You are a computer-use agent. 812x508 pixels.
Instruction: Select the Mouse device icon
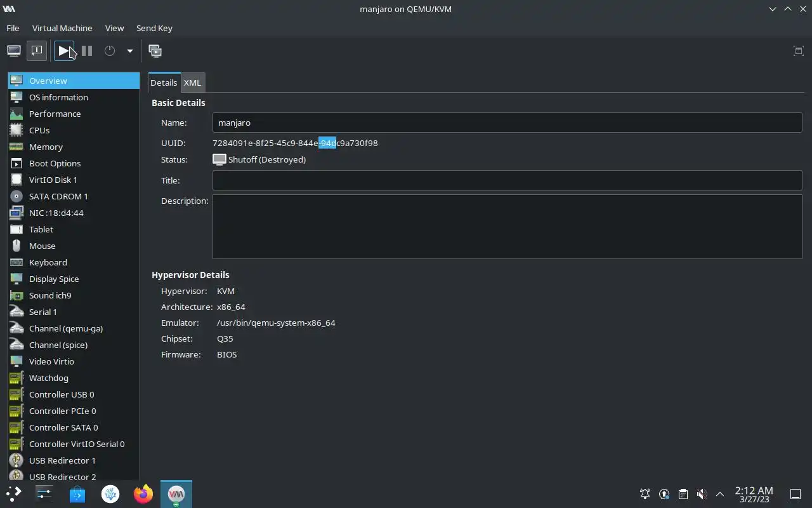[16, 246]
